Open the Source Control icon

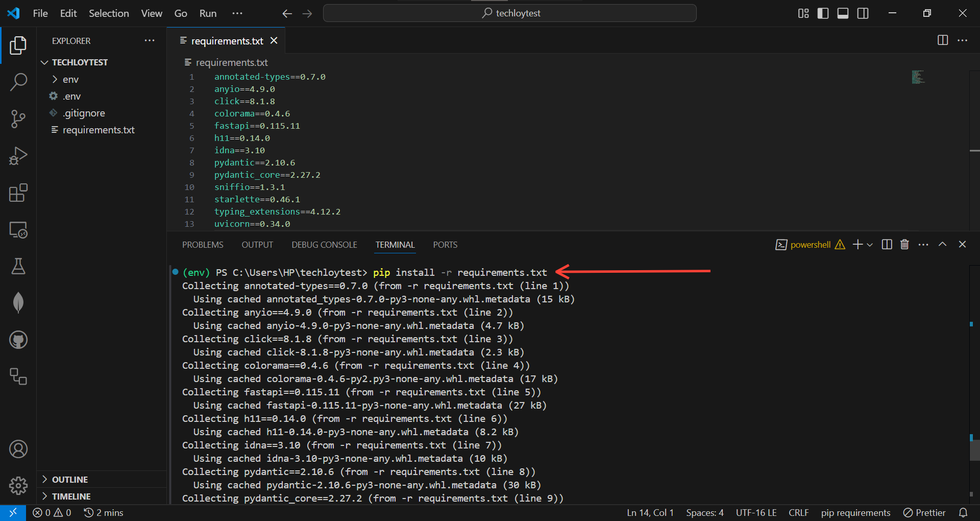click(x=18, y=119)
